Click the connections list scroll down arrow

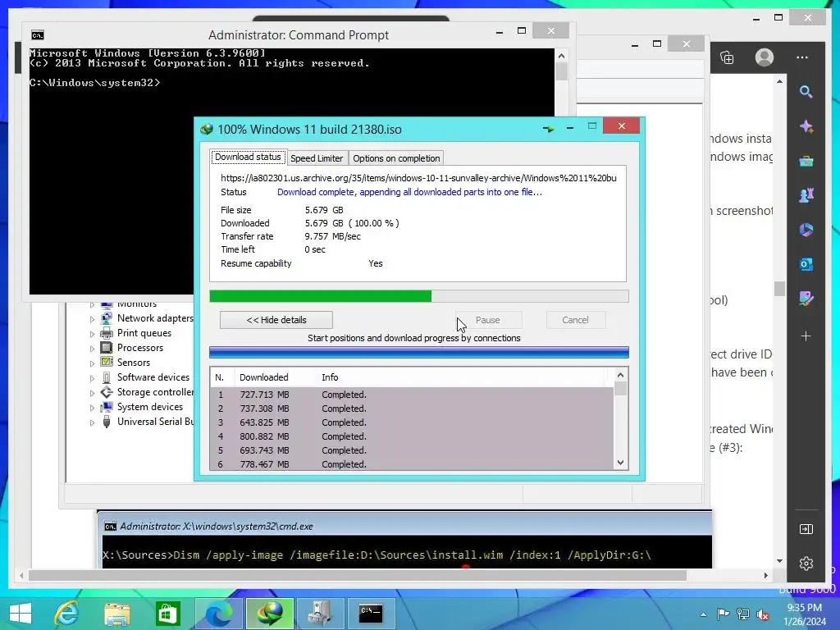pyautogui.click(x=620, y=463)
